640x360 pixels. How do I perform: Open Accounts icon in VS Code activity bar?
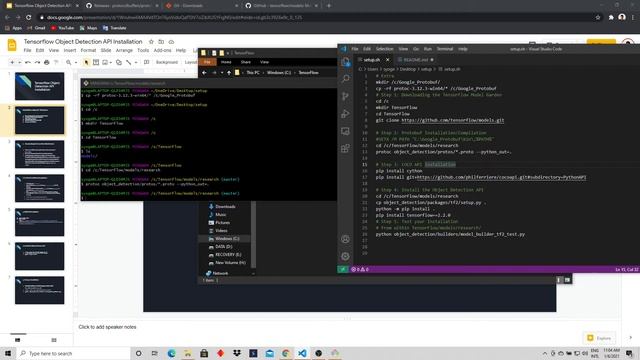pyautogui.click(x=345, y=239)
